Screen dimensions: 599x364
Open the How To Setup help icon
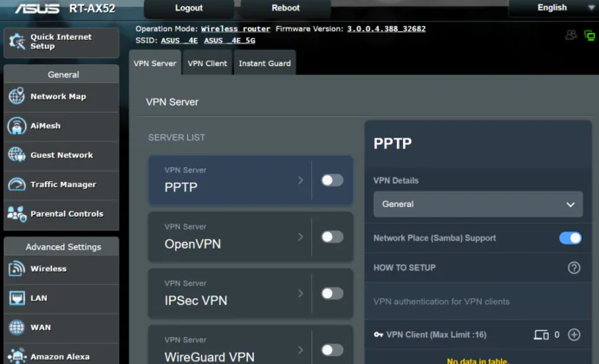pyautogui.click(x=574, y=268)
